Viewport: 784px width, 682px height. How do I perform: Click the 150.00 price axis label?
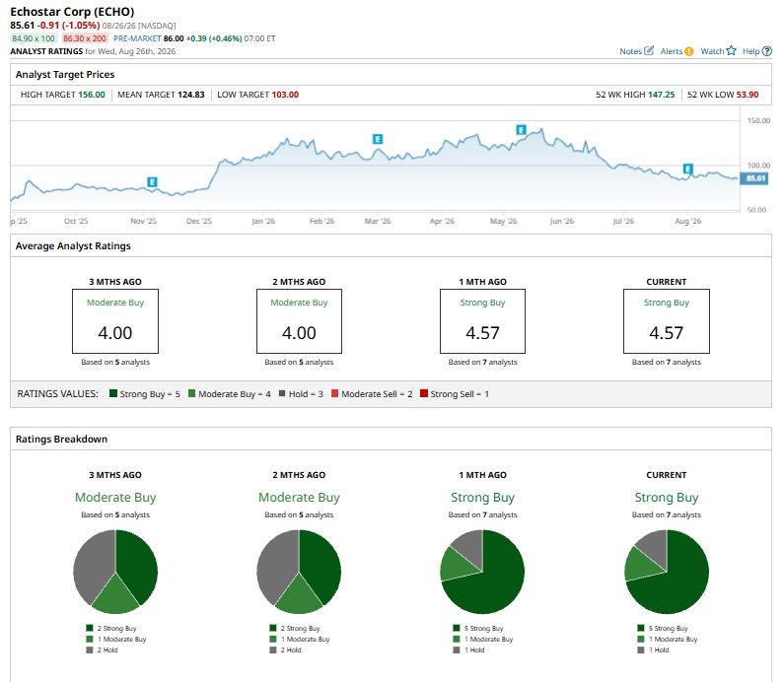(758, 120)
